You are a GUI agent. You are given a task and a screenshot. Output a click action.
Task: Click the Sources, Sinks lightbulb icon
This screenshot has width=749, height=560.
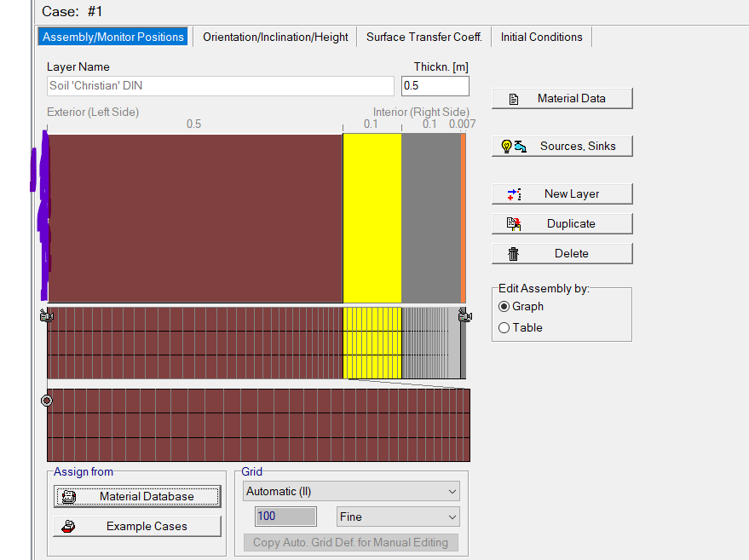click(x=514, y=147)
